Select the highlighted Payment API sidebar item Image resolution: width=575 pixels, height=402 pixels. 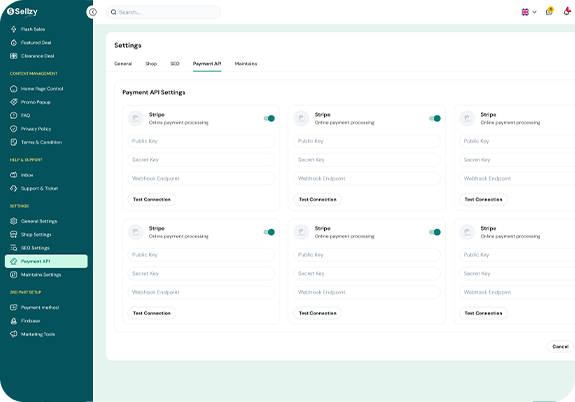pos(46,261)
